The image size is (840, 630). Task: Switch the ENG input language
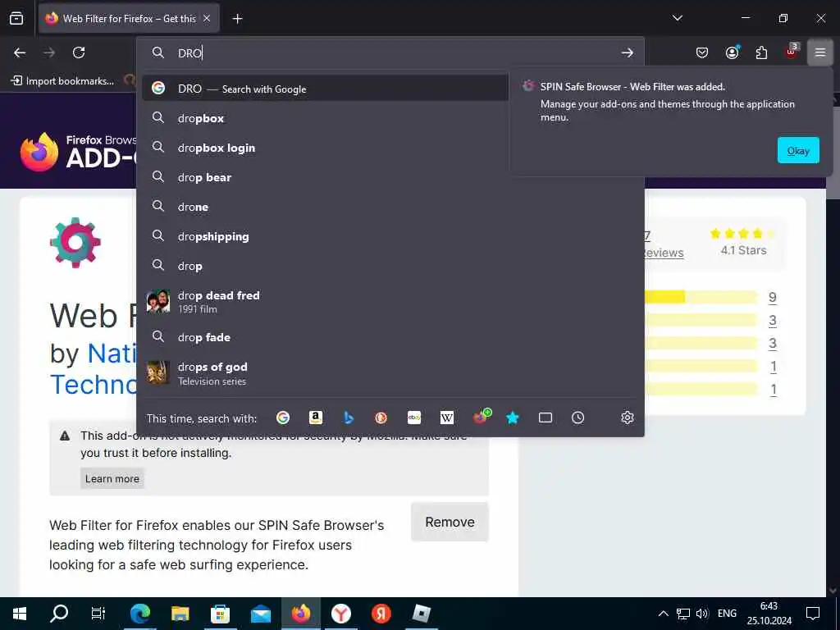click(727, 614)
